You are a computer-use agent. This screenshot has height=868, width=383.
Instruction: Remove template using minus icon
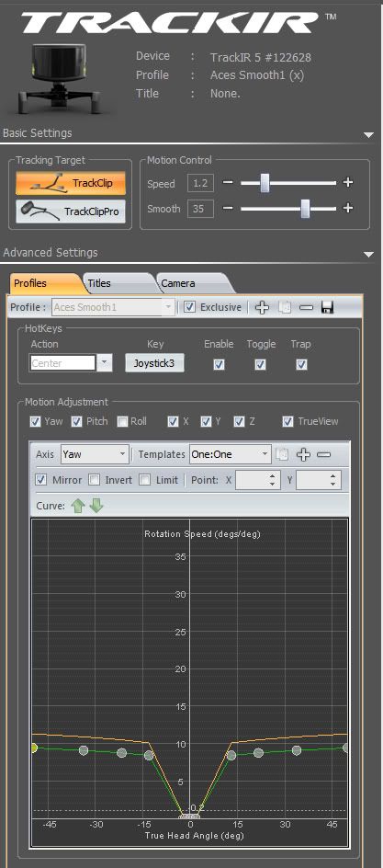(x=324, y=454)
